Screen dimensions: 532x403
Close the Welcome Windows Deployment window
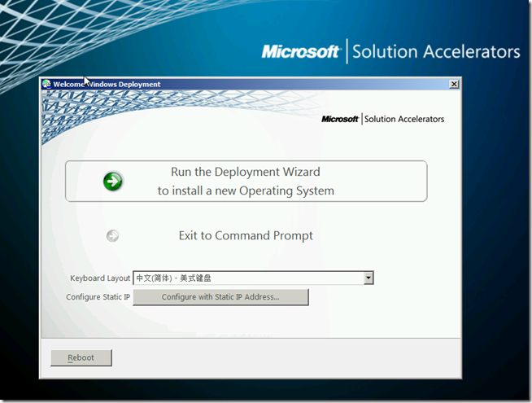(x=454, y=84)
